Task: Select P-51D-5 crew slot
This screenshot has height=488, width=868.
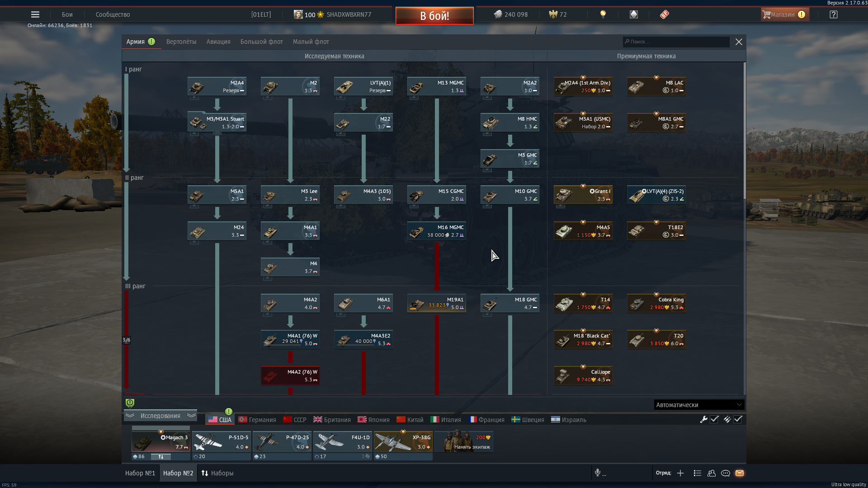Action: coord(222,442)
